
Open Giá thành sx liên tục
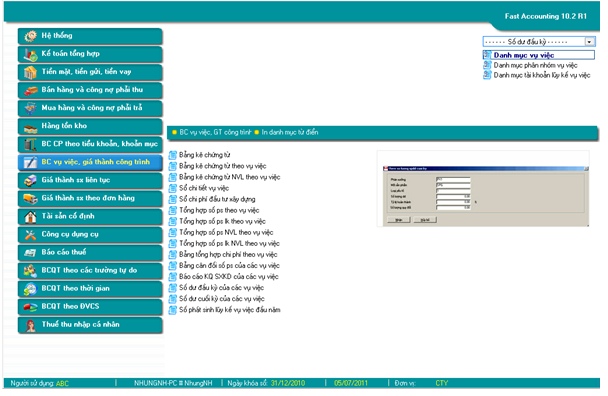point(90,180)
